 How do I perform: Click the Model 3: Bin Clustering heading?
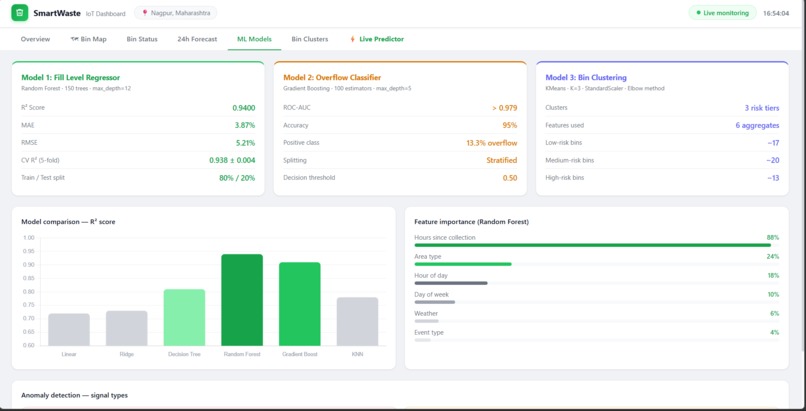(x=586, y=78)
